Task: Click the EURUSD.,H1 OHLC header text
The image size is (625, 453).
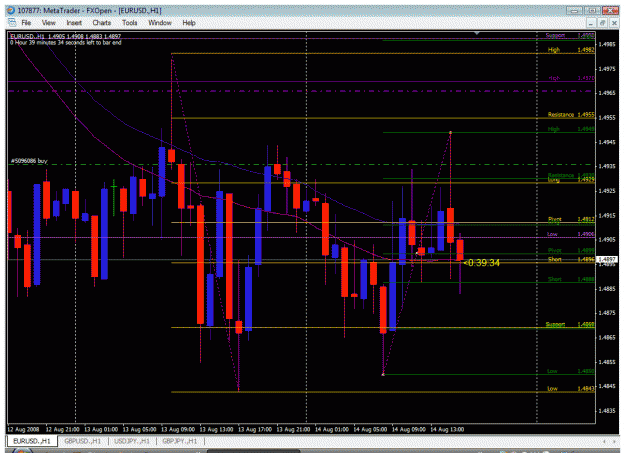Action: [65, 36]
